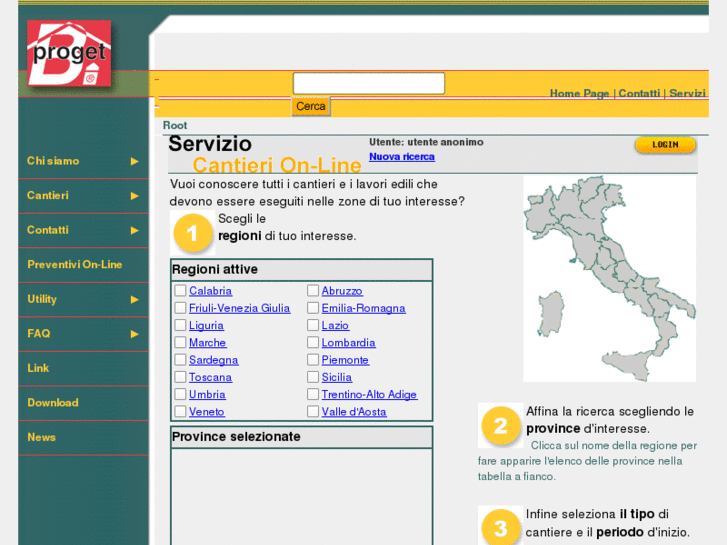
Task: Open the Marche region link
Action: click(208, 343)
